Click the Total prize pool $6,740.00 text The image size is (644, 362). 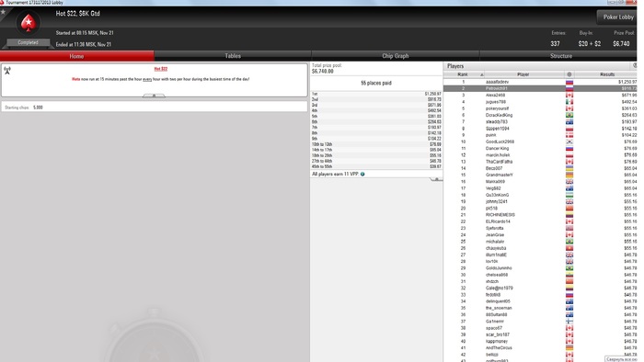(x=327, y=69)
